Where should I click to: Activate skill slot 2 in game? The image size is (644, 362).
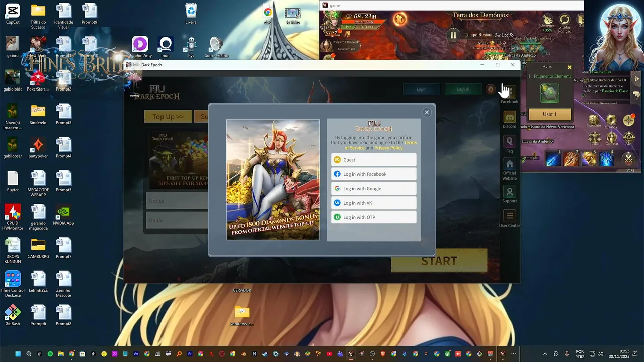[571, 159]
